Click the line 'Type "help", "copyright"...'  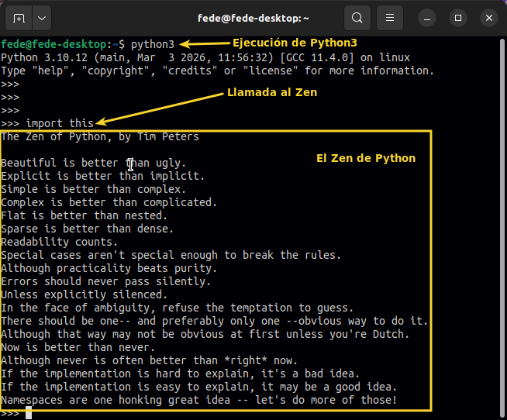tap(217, 71)
